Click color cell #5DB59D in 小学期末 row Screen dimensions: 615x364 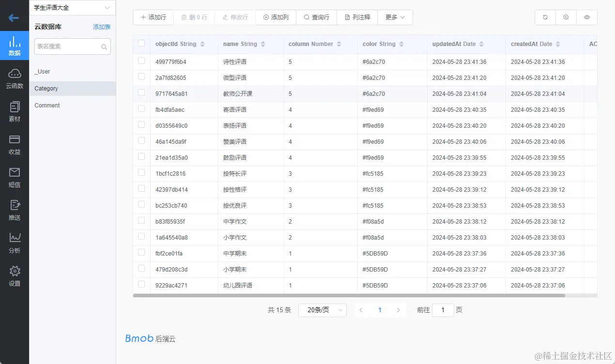point(375,270)
